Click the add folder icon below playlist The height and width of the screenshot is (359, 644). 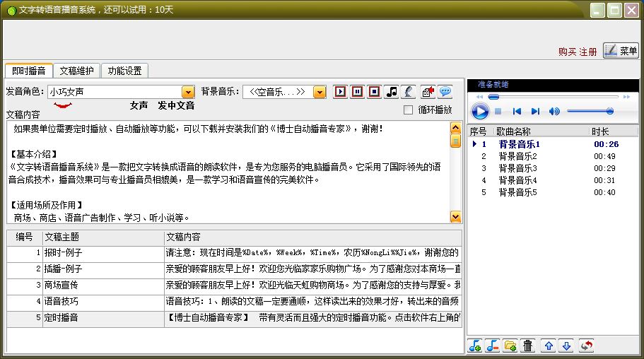pyautogui.click(x=510, y=346)
